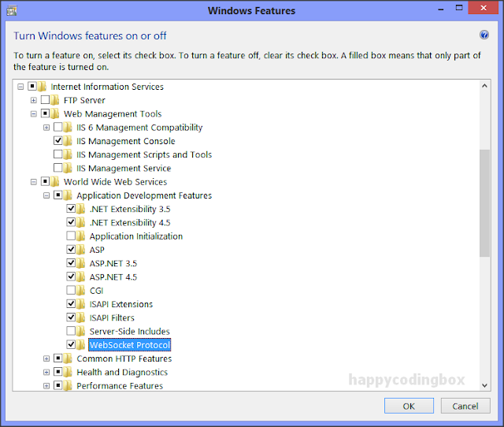Toggle the Performance Features checkbox

pos(57,385)
